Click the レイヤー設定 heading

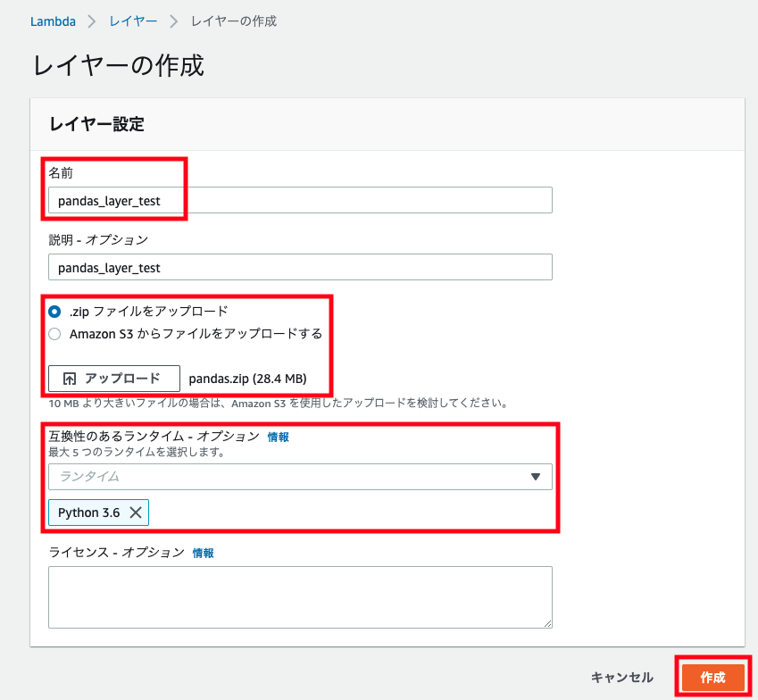click(x=96, y=124)
